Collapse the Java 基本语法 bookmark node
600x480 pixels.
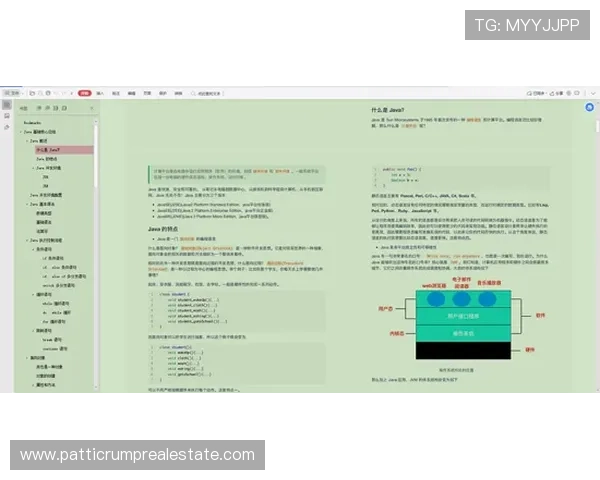(27, 204)
